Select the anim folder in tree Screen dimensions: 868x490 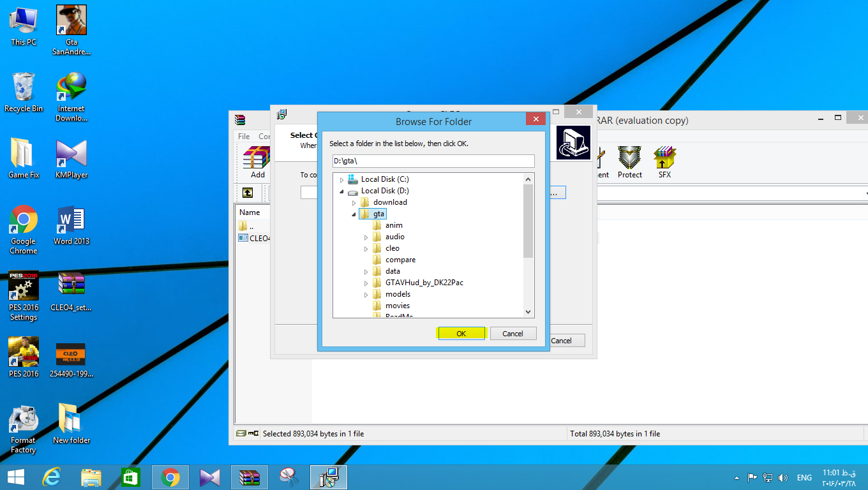click(394, 225)
